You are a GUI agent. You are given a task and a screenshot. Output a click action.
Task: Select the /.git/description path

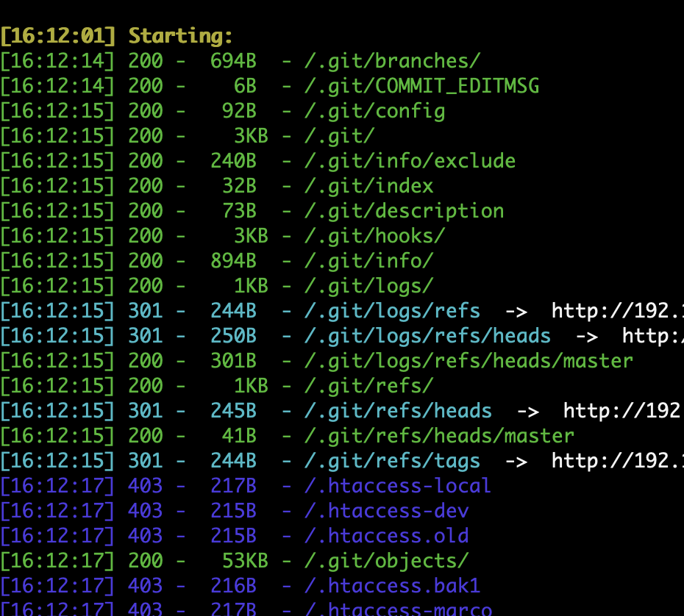point(403,211)
